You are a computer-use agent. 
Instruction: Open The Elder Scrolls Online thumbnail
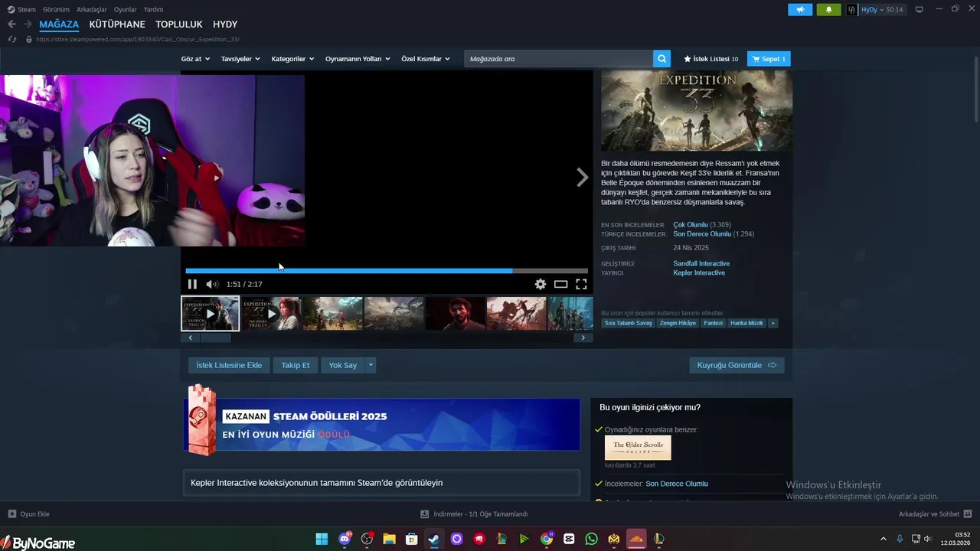[638, 448]
